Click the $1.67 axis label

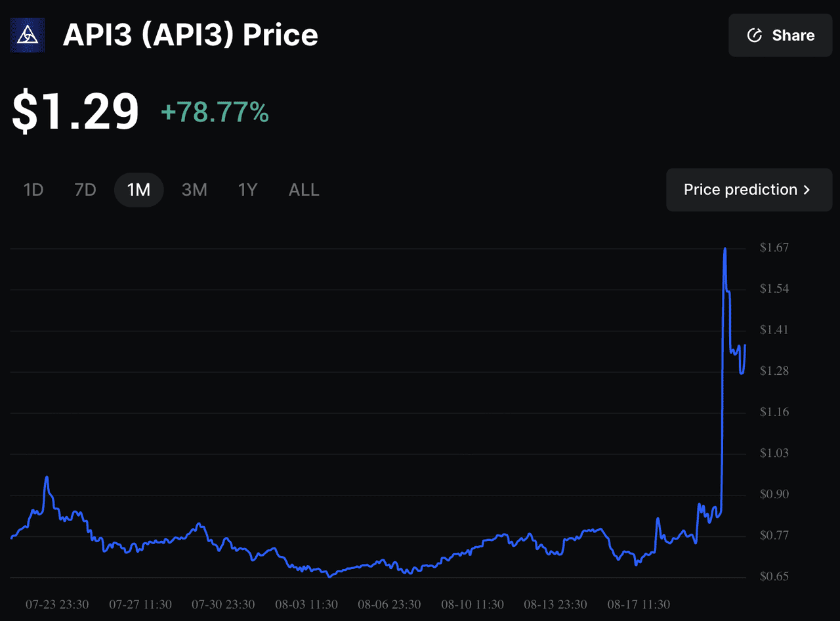(774, 247)
